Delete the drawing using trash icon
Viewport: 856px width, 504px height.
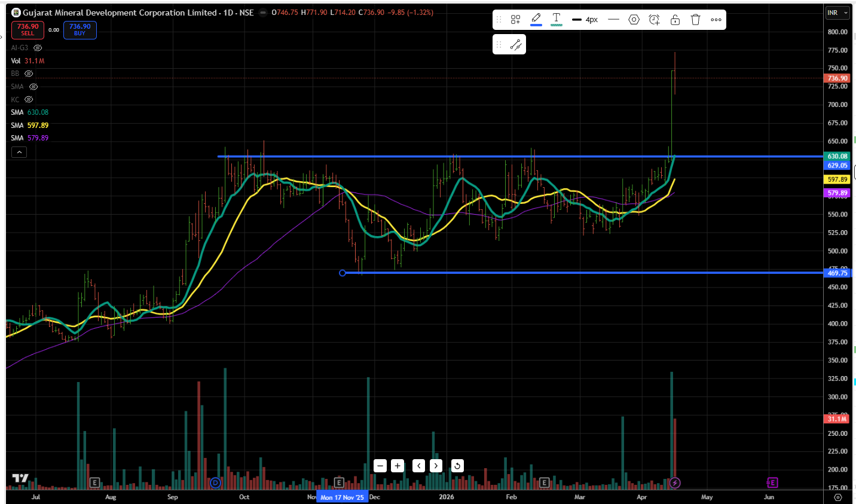pos(695,20)
